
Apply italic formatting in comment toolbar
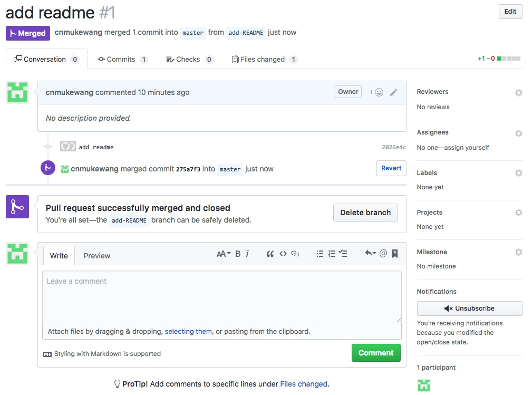tap(247, 254)
